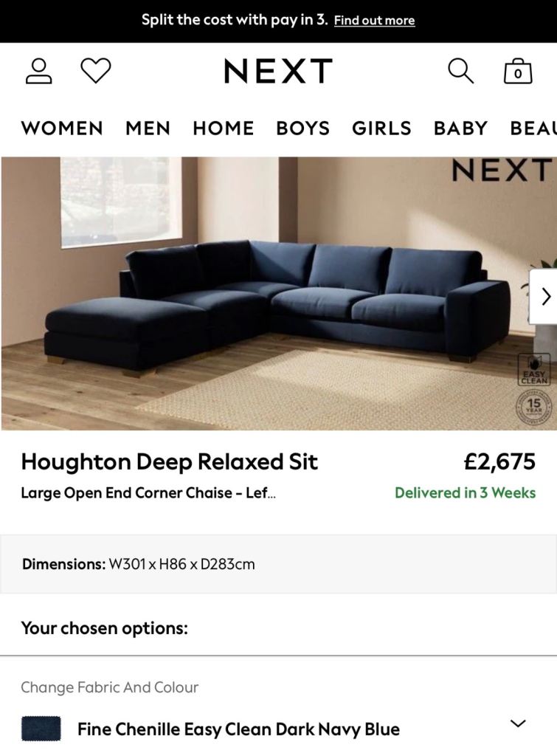Open the GIRLS department menu
This screenshot has width=557, height=756.
click(381, 128)
